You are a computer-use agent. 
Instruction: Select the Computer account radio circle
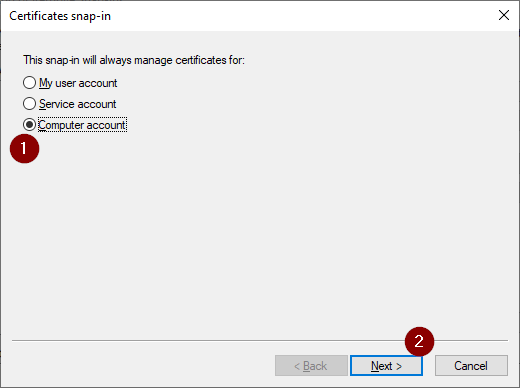click(x=29, y=125)
